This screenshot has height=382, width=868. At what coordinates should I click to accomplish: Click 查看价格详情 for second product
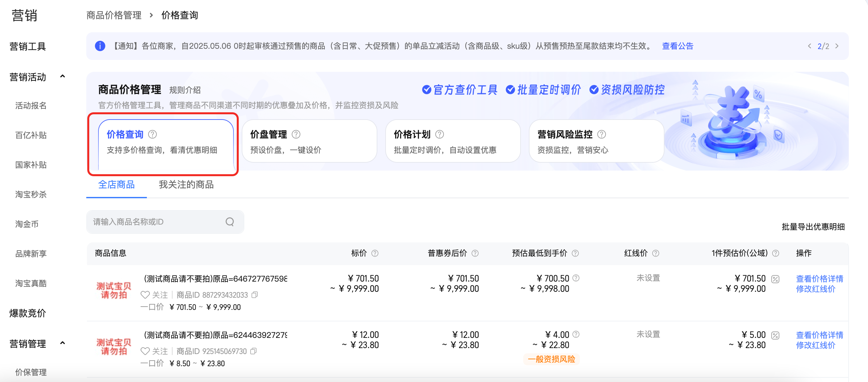[x=820, y=335]
